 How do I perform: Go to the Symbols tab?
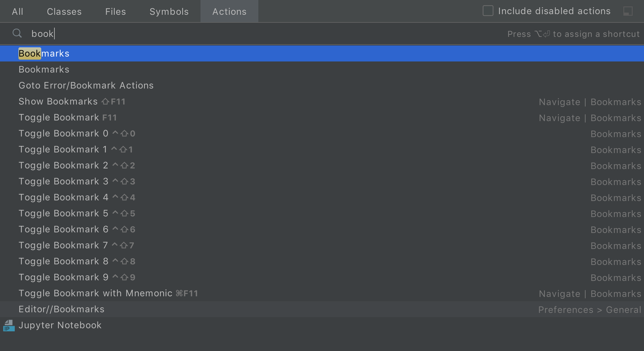coord(169,12)
